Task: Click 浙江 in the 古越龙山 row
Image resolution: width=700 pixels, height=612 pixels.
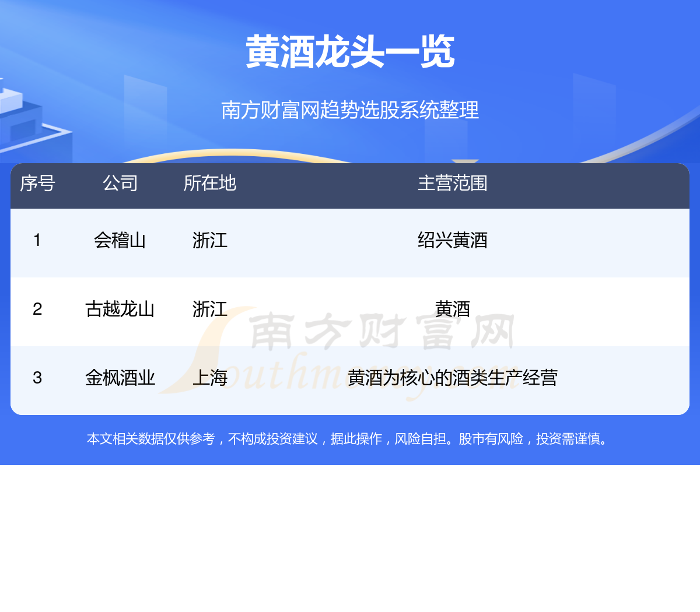Action: 210,309
